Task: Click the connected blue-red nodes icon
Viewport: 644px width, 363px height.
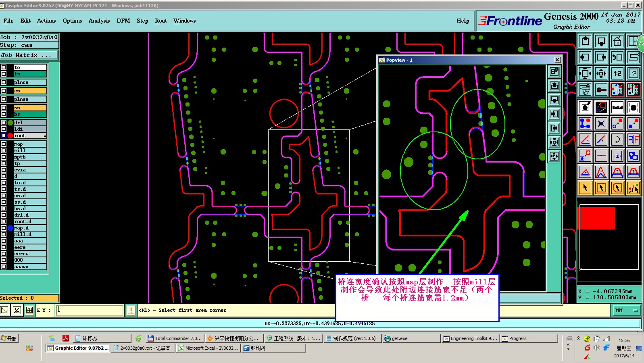Action: [585, 123]
